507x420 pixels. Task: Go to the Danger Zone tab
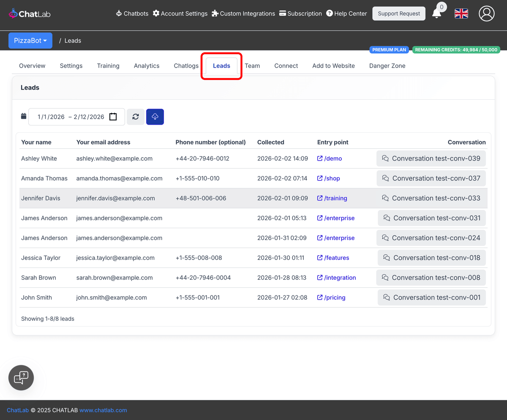(x=387, y=65)
